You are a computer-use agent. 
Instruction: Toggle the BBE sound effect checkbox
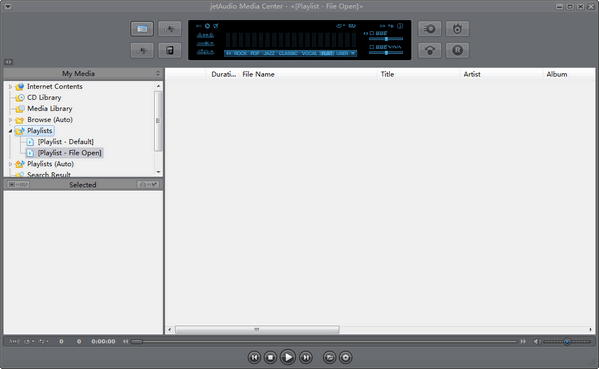pyautogui.click(x=372, y=33)
